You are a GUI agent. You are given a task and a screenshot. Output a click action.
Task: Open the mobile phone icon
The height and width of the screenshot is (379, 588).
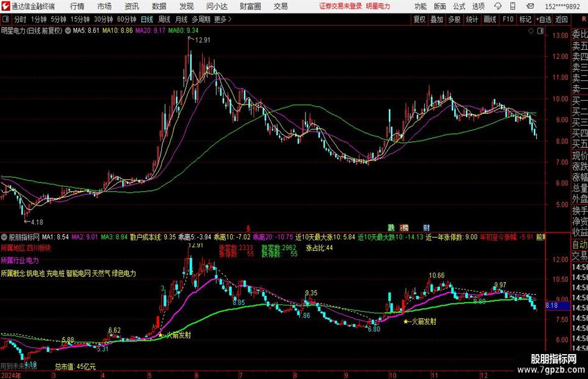[x=513, y=6]
